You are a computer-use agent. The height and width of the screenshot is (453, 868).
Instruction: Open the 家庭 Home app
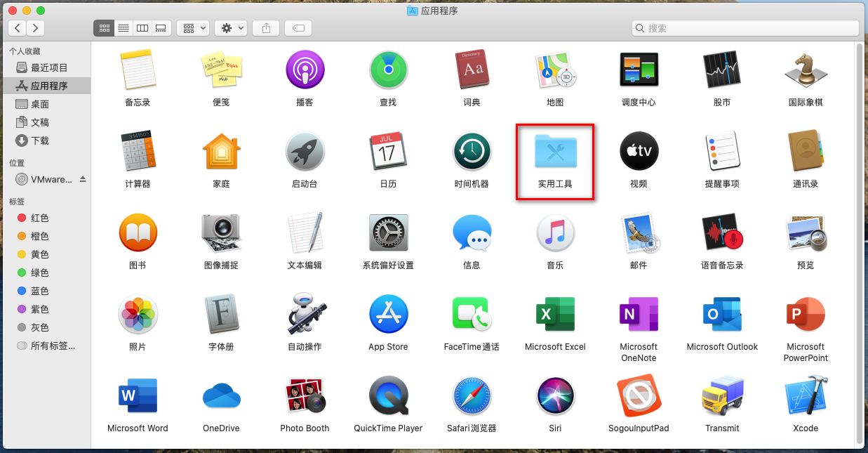click(x=221, y=151)
